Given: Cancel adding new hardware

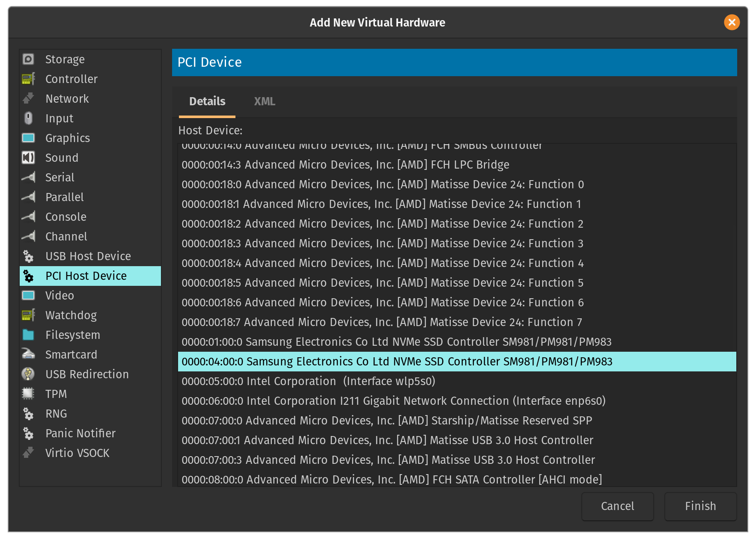Looking at the screenshot, I should 617,506.
